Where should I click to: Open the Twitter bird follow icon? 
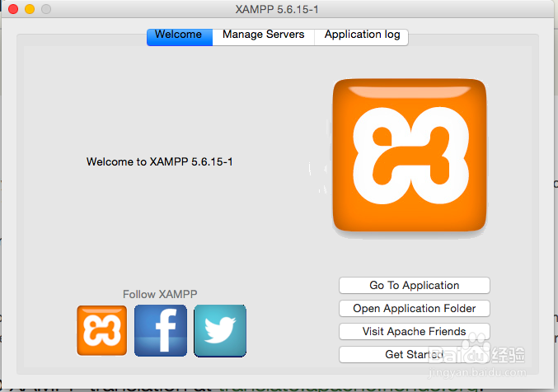220,330
